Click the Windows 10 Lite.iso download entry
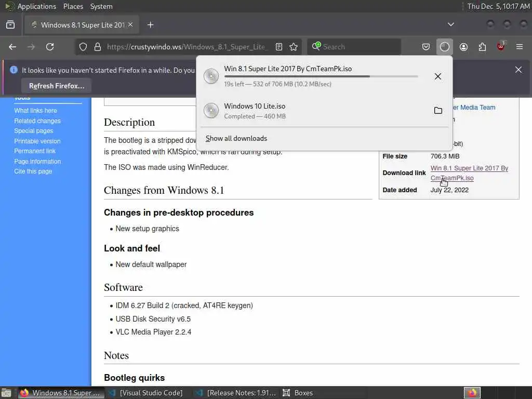532x399 pixels. point(324,111)
